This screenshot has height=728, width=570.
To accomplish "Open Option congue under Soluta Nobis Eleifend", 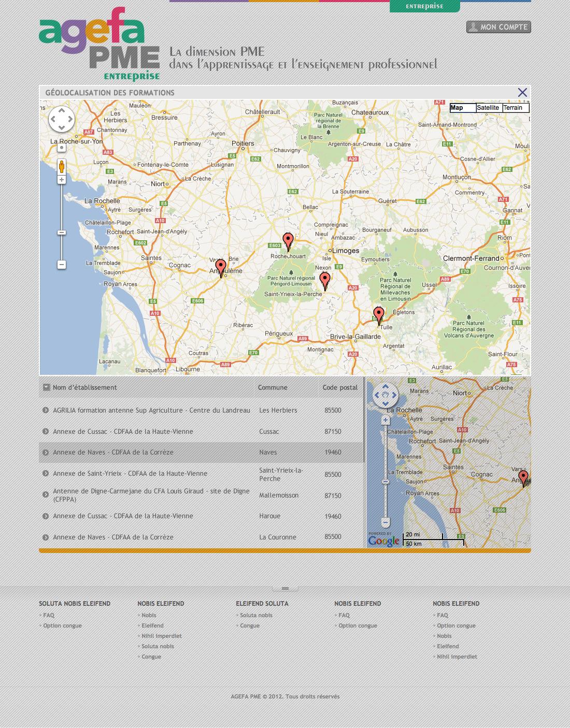I will (x=62, y=625).
